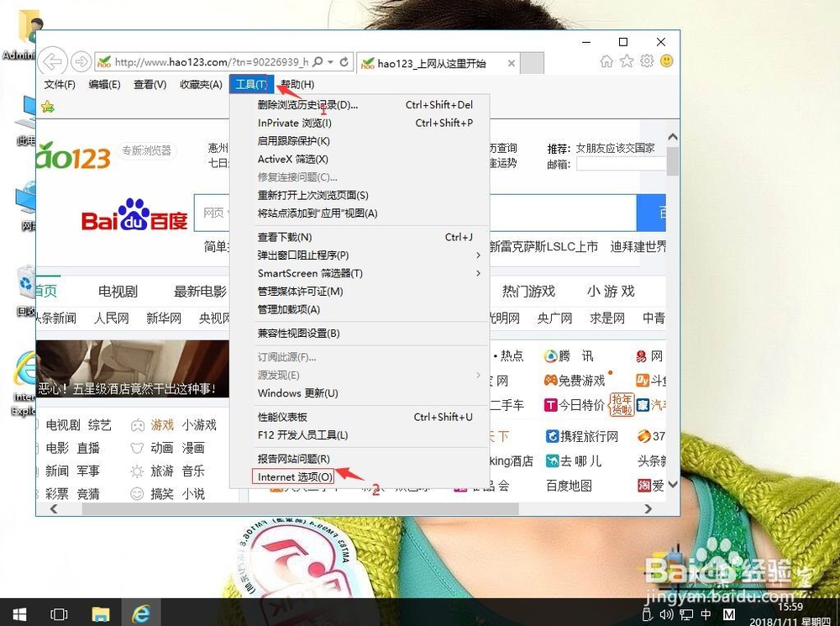Click 将站点添加到"应用"视图(A)
840x626 pixels.
(360, 213)
